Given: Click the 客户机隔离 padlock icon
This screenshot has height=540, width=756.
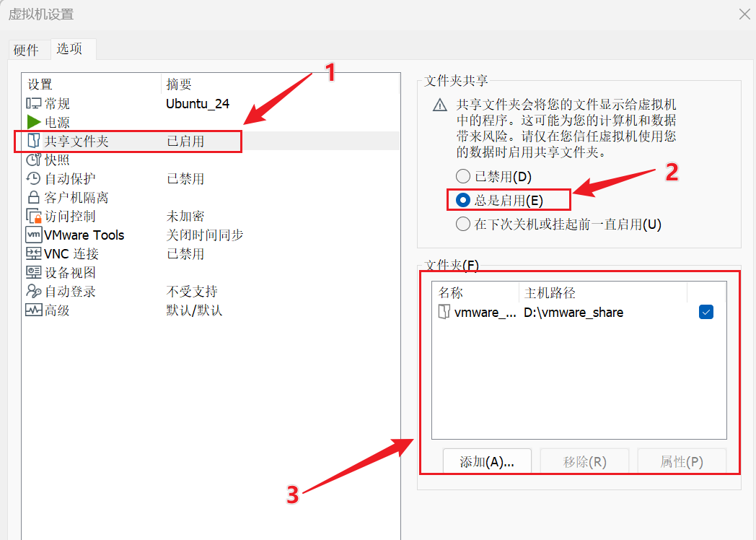Looking at the screenshot, I should pos(33,197).
